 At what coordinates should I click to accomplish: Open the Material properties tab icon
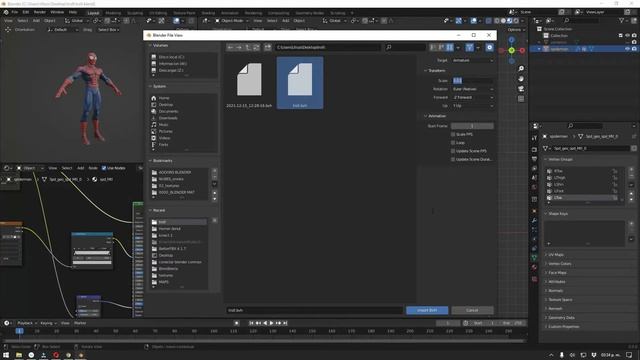[x=534, y=268]
